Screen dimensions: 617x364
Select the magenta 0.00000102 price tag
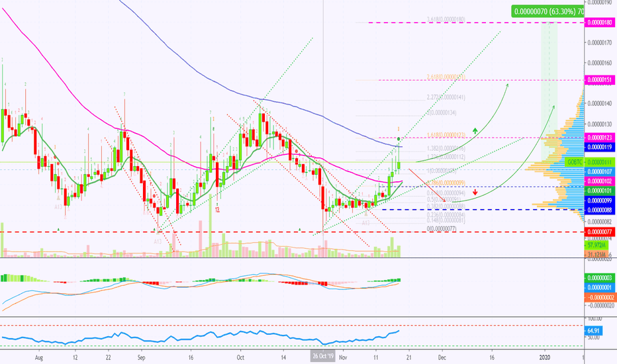click(600, 181)
